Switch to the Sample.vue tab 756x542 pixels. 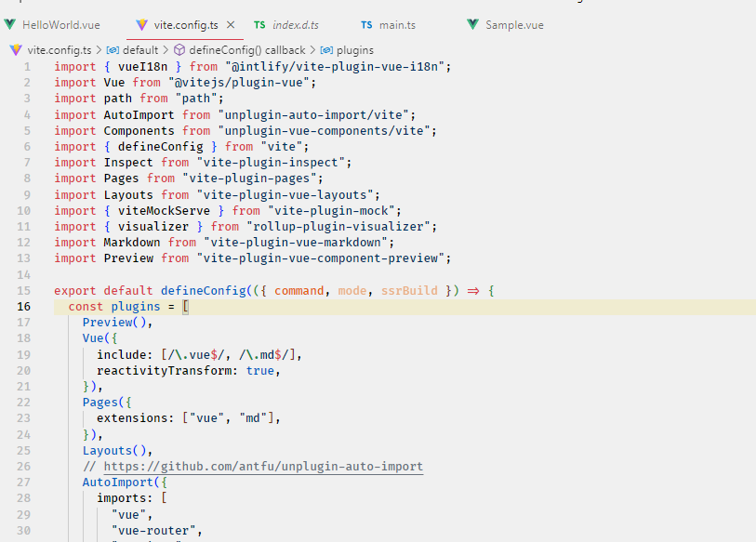(512, 23)
